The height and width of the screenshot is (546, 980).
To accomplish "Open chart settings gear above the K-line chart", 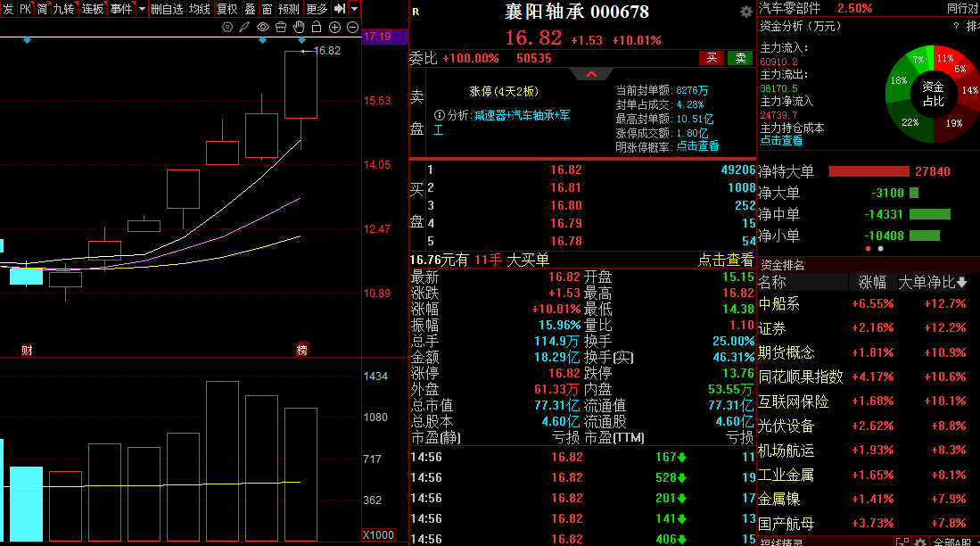I will pos(227,27).
